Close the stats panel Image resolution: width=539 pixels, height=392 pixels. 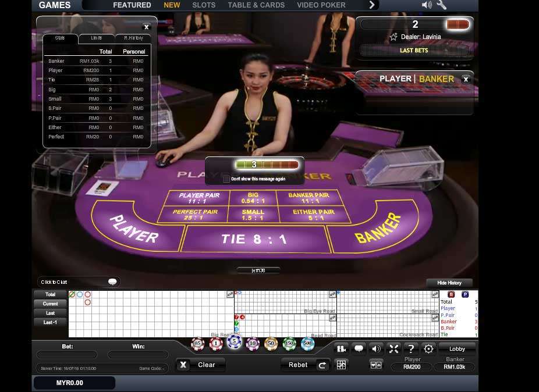point(147,27)
